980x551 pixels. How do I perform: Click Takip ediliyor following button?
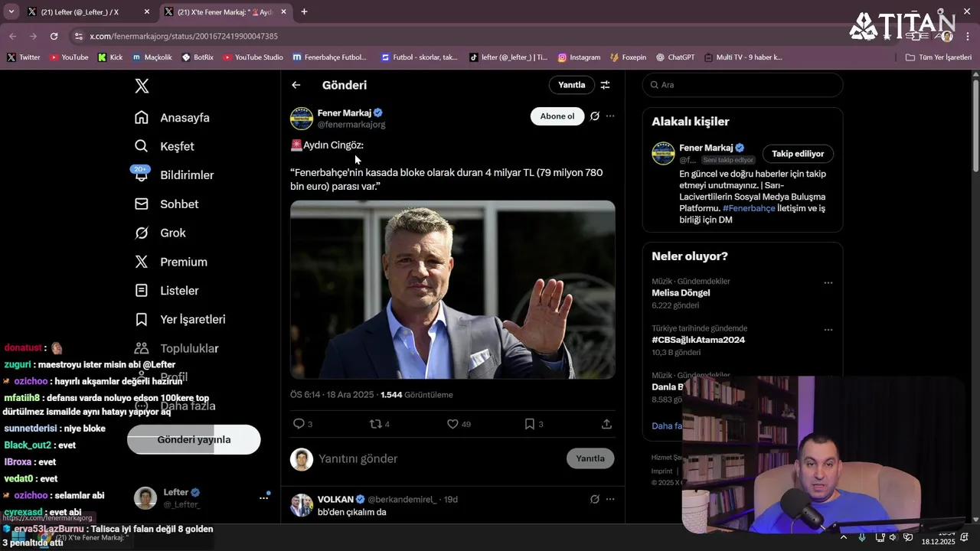798,154
